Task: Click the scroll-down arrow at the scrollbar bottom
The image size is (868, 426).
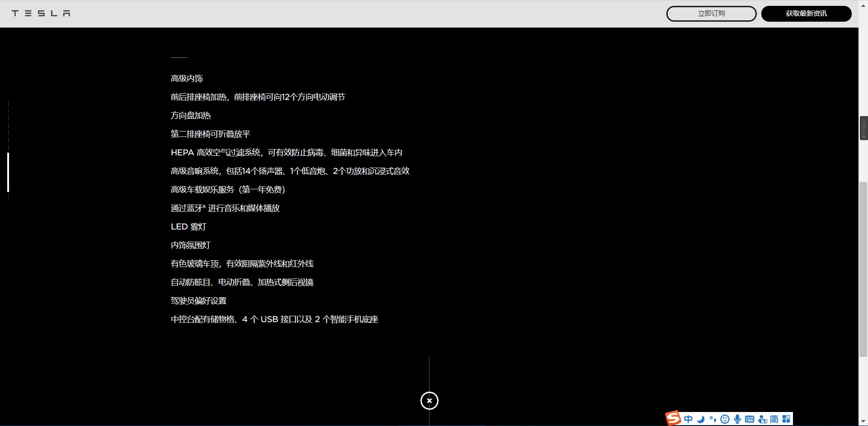Action: click(x=863, y=422)
